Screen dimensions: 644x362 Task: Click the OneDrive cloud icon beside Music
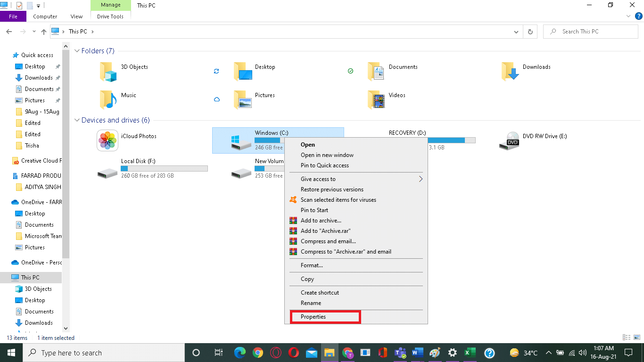point(217,99)
